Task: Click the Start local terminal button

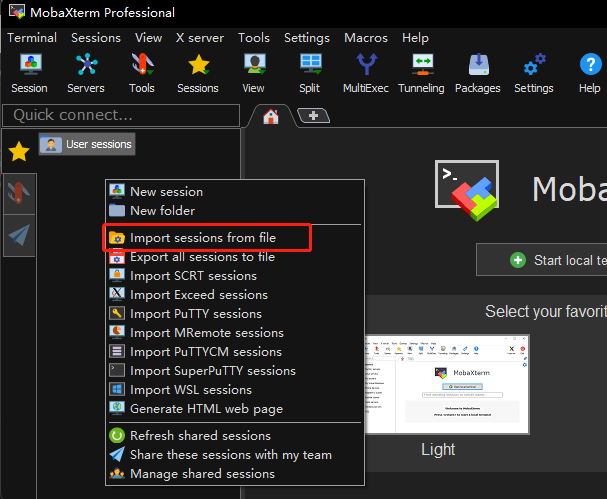Action: 542,260
